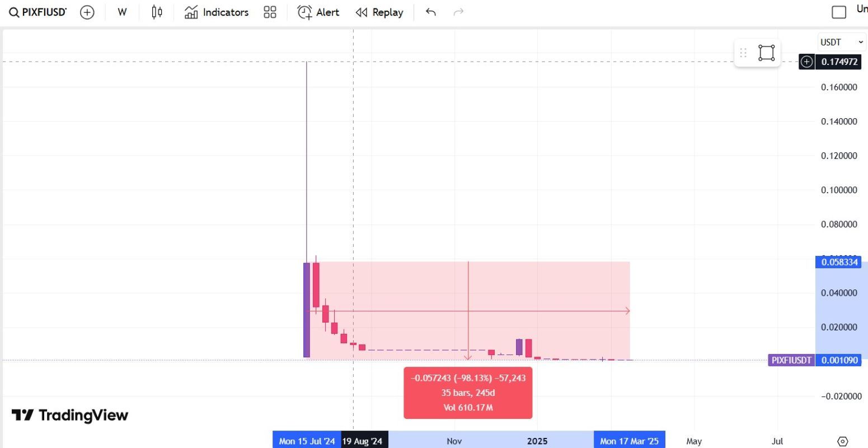Create an Alert
The image size is (868, 448).
[x=318, y=12]
